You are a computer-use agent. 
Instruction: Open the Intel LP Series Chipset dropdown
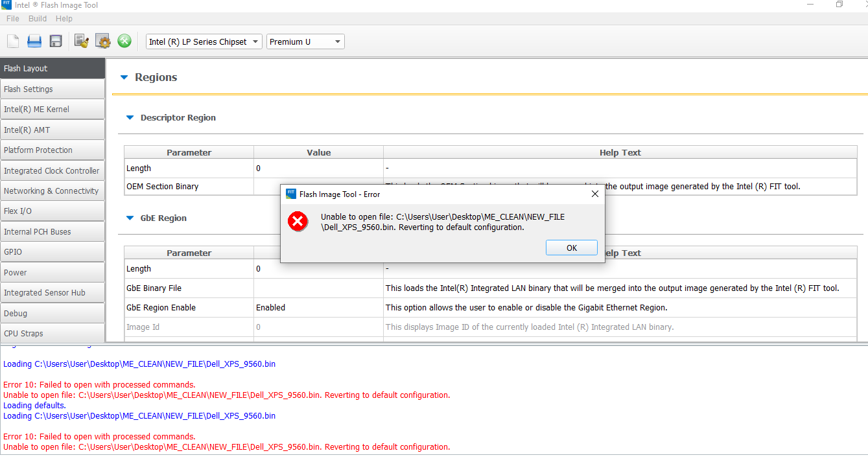(204, 42)
